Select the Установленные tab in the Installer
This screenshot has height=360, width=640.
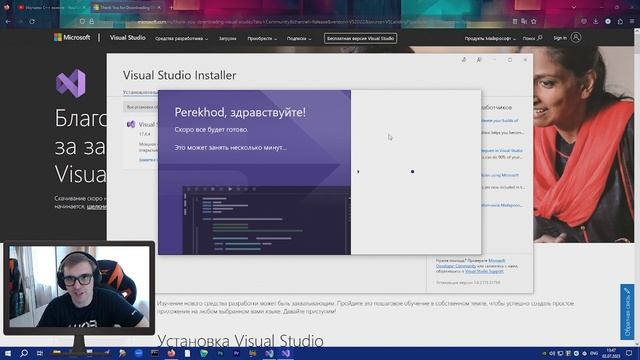[x=140, y=92]
